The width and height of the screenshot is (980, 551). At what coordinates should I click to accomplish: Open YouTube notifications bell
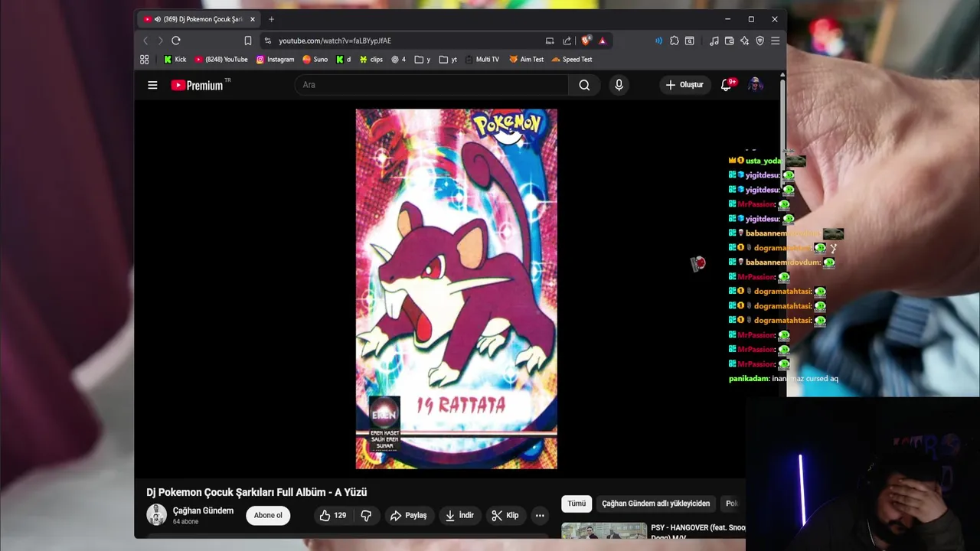coord(727,85)
